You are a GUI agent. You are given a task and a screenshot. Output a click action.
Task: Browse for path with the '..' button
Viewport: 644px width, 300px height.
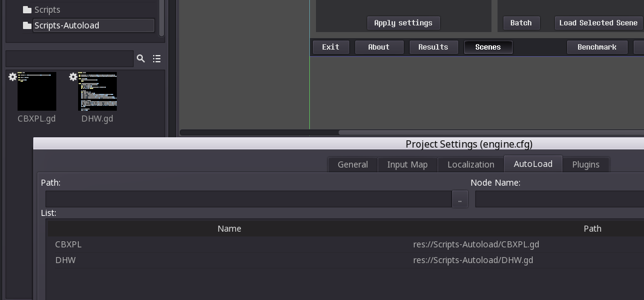tap(460, 200)
